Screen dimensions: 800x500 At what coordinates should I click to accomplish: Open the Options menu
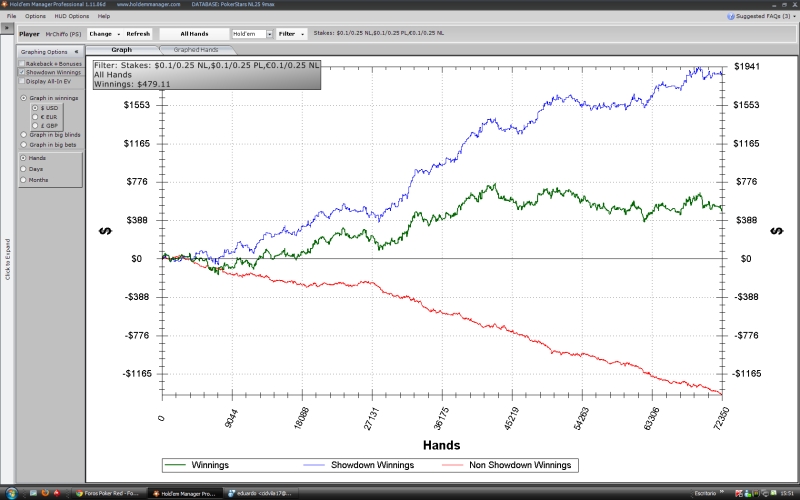point(35,16)
